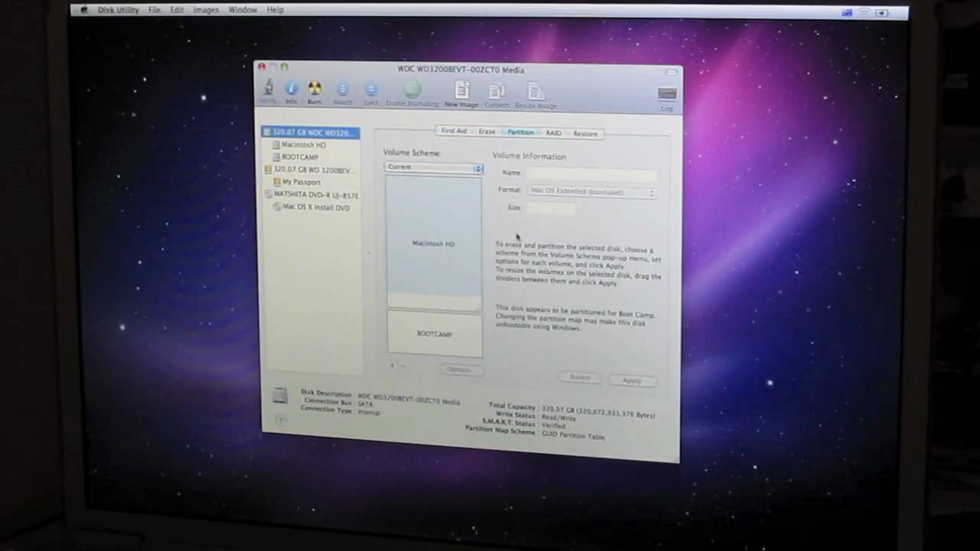This screenshot has height=551, width=980.
Task: Open the Volume Scheme Current dropdown
Action: [434, 167]
